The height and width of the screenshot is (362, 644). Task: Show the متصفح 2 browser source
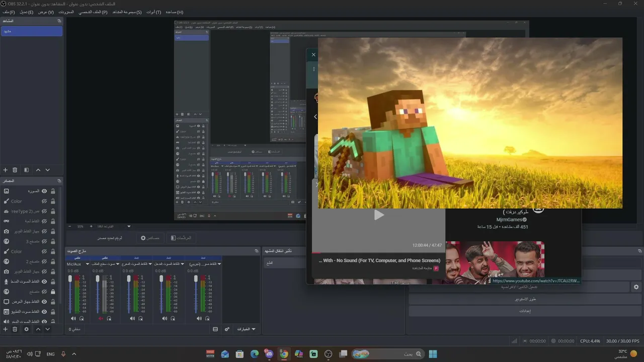click(44, 261)
